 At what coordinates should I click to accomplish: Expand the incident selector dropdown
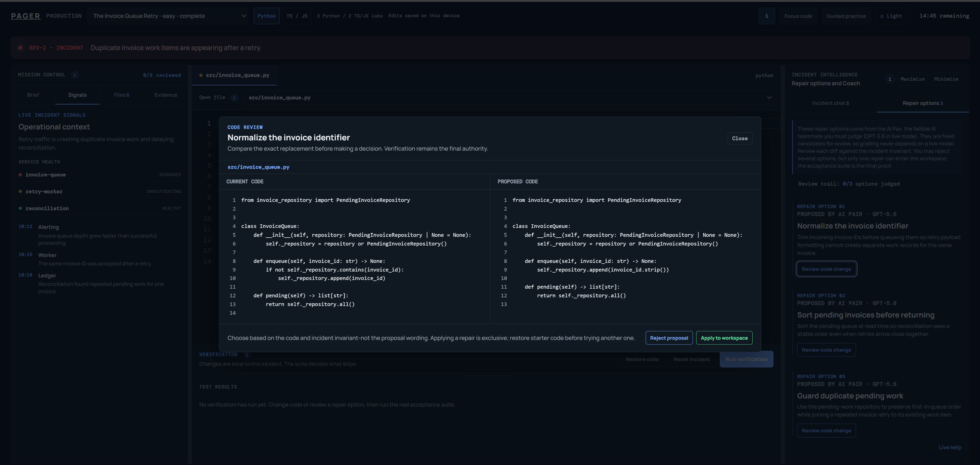[167, 16]
